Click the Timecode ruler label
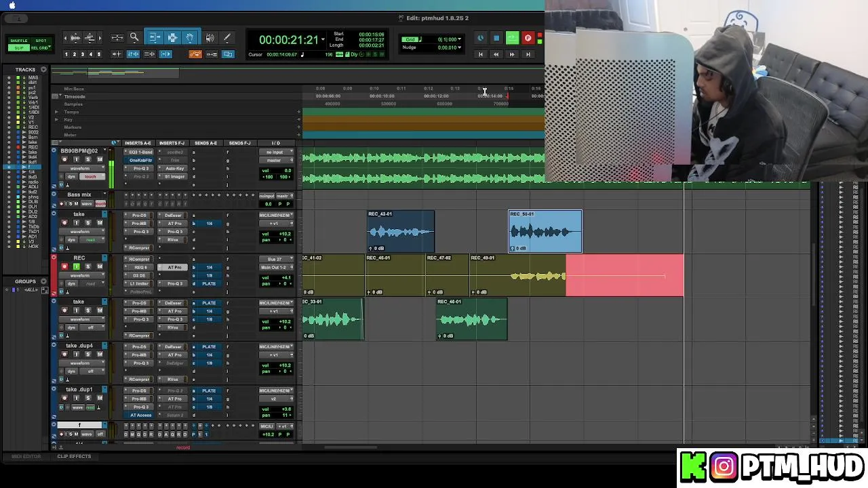This screenshot has height=488, width=868. pos(75,96)
